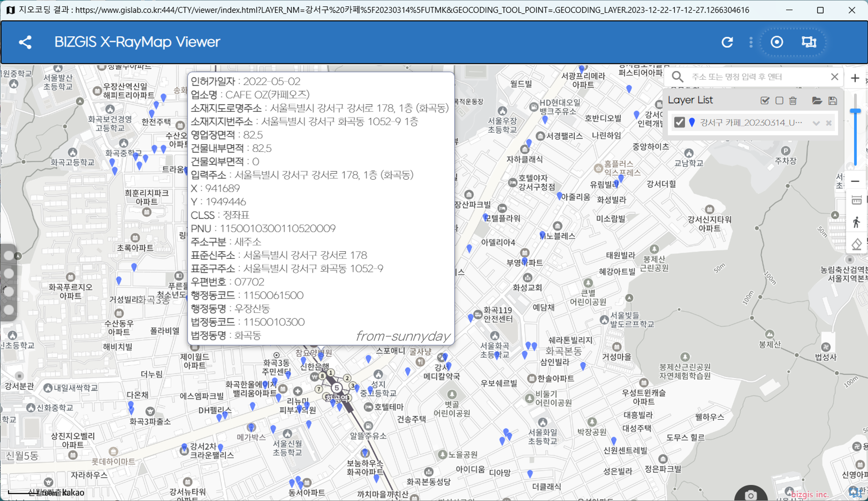Click the camera capture button

click(751, 495)
